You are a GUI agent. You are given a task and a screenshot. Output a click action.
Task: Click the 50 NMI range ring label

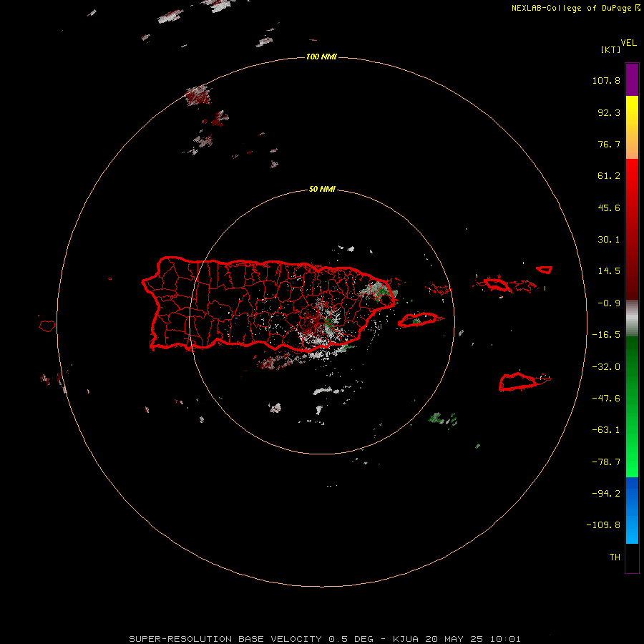[322, 189]
